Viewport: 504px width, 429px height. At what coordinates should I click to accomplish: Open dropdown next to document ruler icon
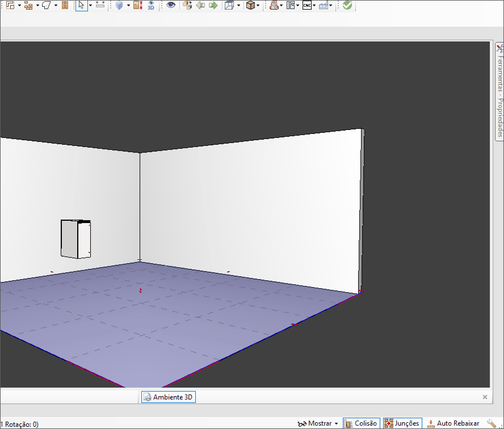pyautogui.click(x=282, y=6)
